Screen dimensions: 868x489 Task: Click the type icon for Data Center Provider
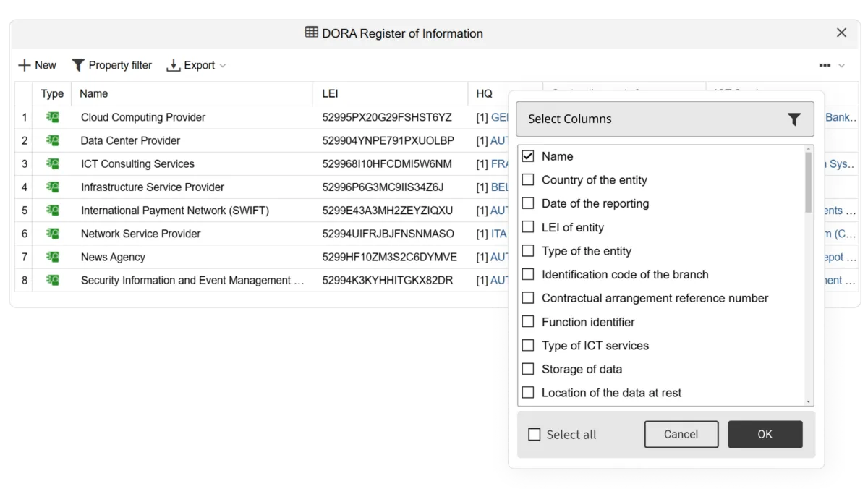(x=52, y=140)
